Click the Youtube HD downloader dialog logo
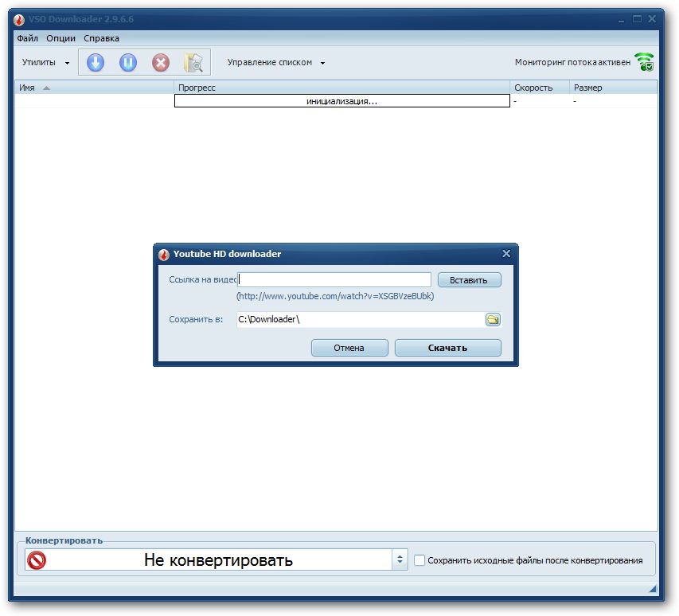Image resolution: width=679 pixels, height=616 pixels. click(x=163, y=255)
